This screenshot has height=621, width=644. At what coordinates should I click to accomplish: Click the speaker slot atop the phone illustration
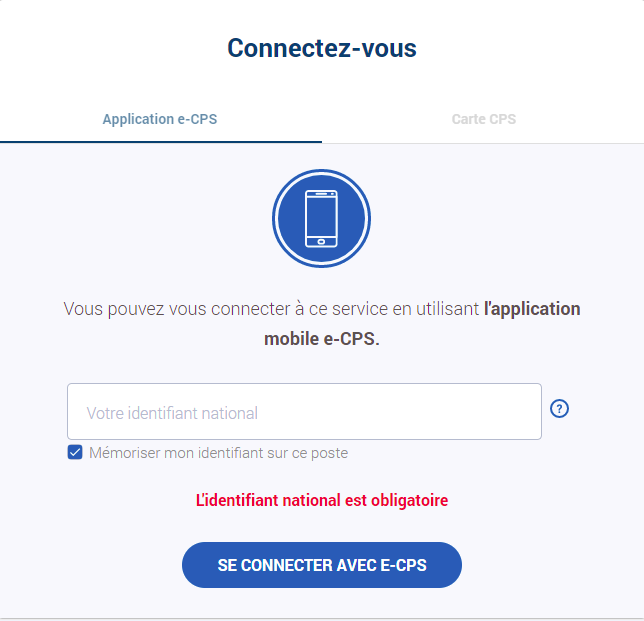[x=321, y=194]
